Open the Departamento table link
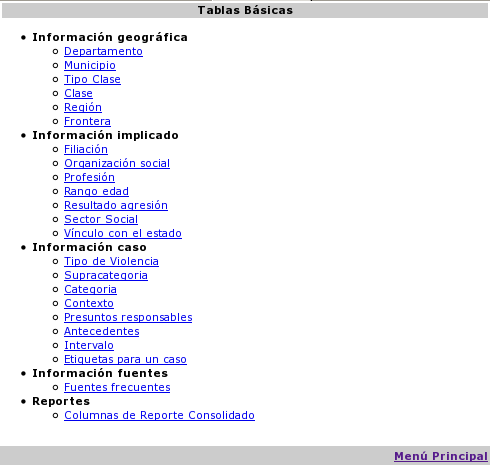 tap(103, 51)
